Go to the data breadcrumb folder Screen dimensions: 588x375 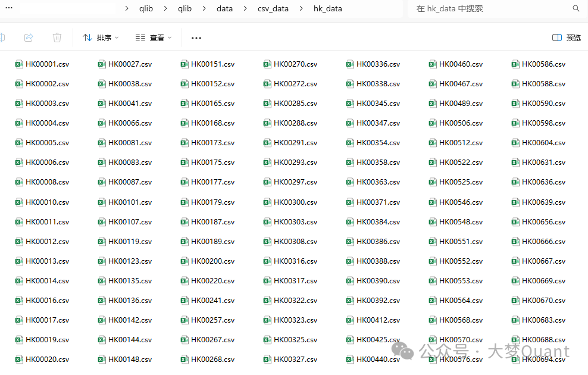(x=224, y=8)
